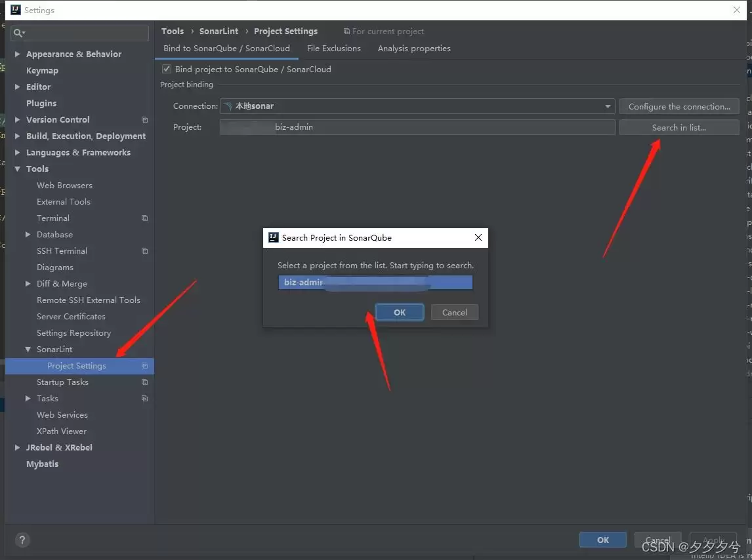Collapse the Tools section
Screen dimensions: 752x560
[17, 169]
